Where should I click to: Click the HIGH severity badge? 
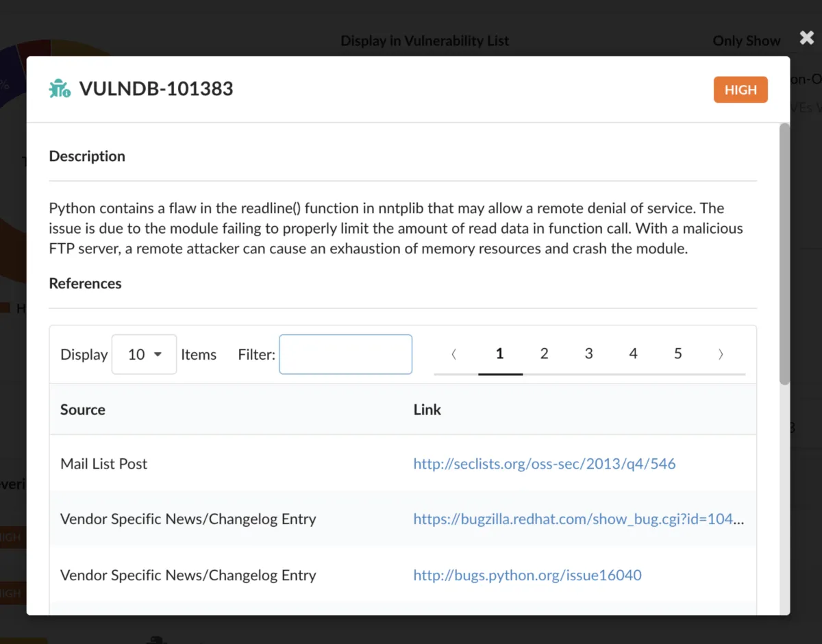tap(740, 90)
